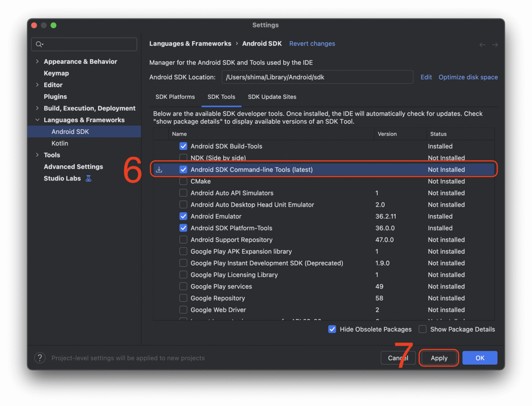This screenshot has height=406, width=532.
Task: Click the Revert changes link
Action: 312,44
